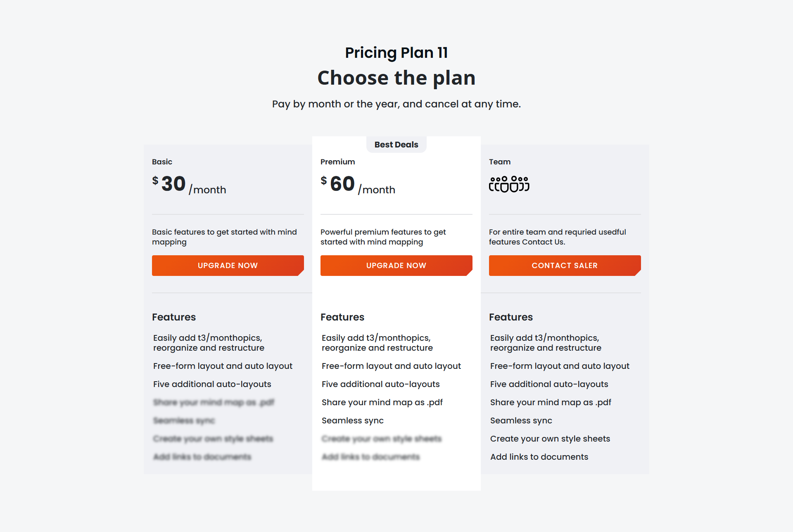Click the Team plan title
Image resolution: width=793 pixels, height=532 pixels.
(x=500, y=162)
